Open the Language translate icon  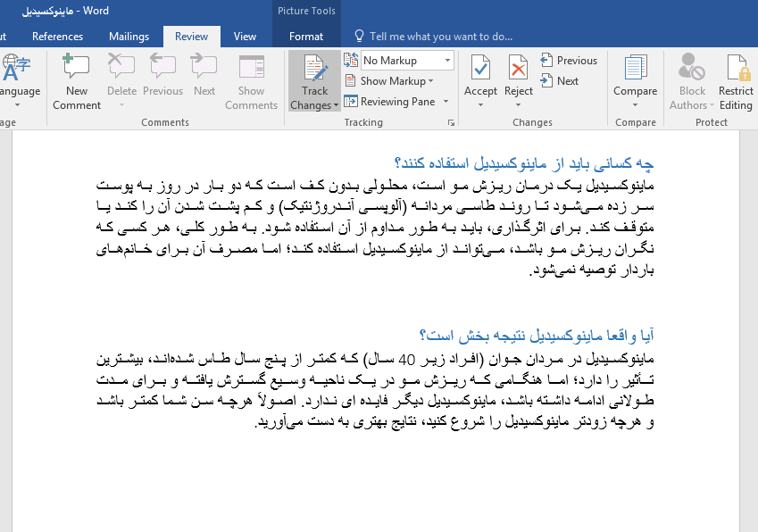[15, 67]
